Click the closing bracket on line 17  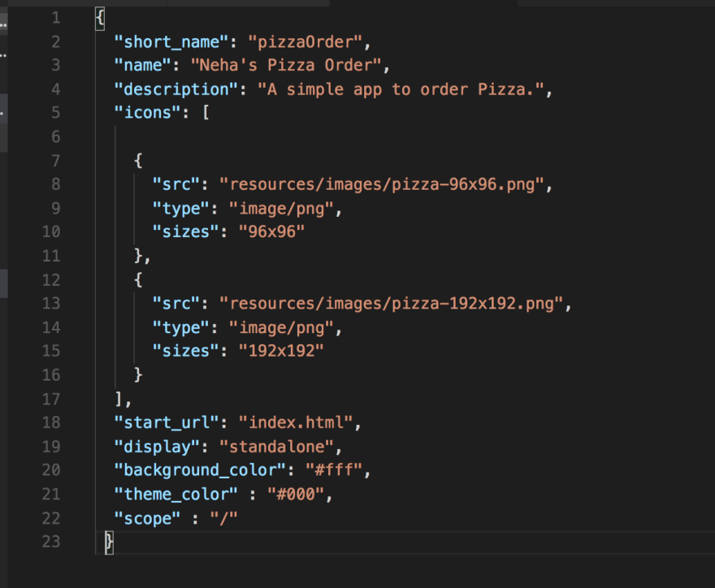[x=119, y=400]
